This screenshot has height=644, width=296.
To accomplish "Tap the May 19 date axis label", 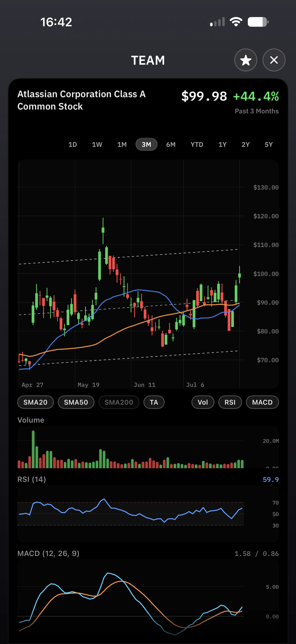I will 88,385.
